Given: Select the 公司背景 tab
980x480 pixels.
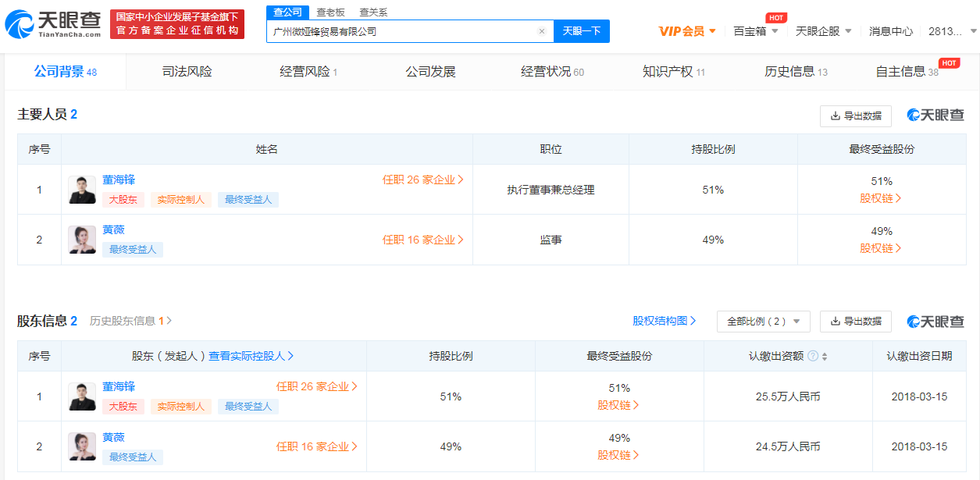Looking at the screenshot, I should pos(66,72).
